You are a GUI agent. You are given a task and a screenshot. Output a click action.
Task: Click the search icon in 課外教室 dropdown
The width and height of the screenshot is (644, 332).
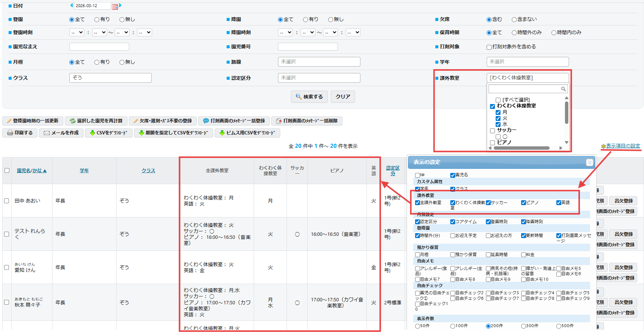[563, 89]
